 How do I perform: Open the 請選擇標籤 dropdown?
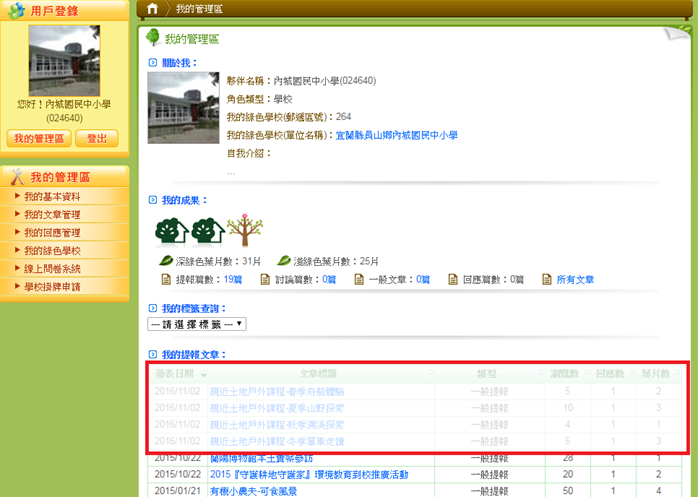click(197, 324)
